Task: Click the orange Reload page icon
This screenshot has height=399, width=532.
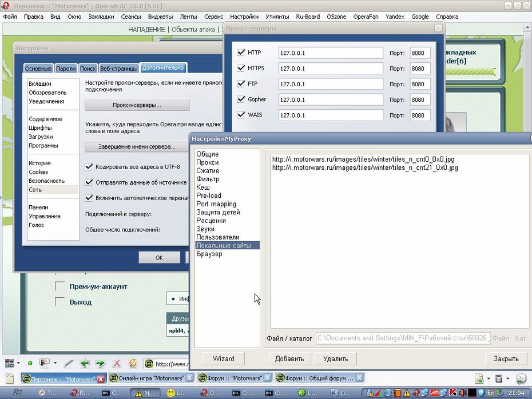Action: pos(133,364)
